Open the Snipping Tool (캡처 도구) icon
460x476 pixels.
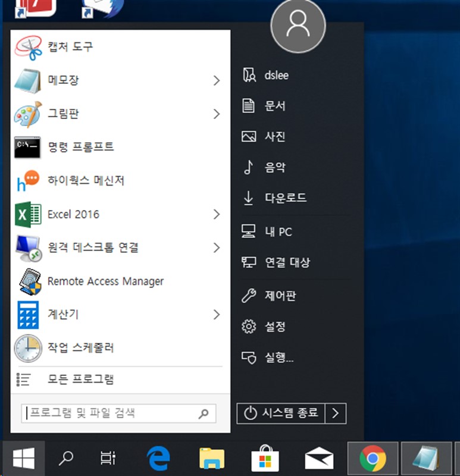pyautogui.click(x=28, y=46)
